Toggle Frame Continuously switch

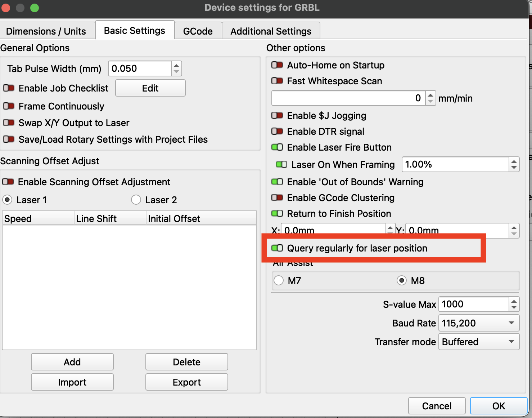click(x=9, y=106)
